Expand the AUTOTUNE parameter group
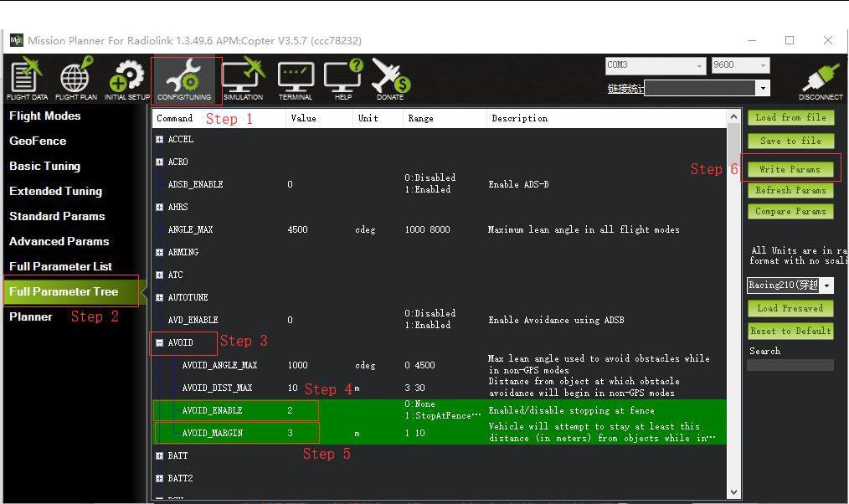This screenshot has height=504, width=849. pyautogui.click(x=159, y=298)
